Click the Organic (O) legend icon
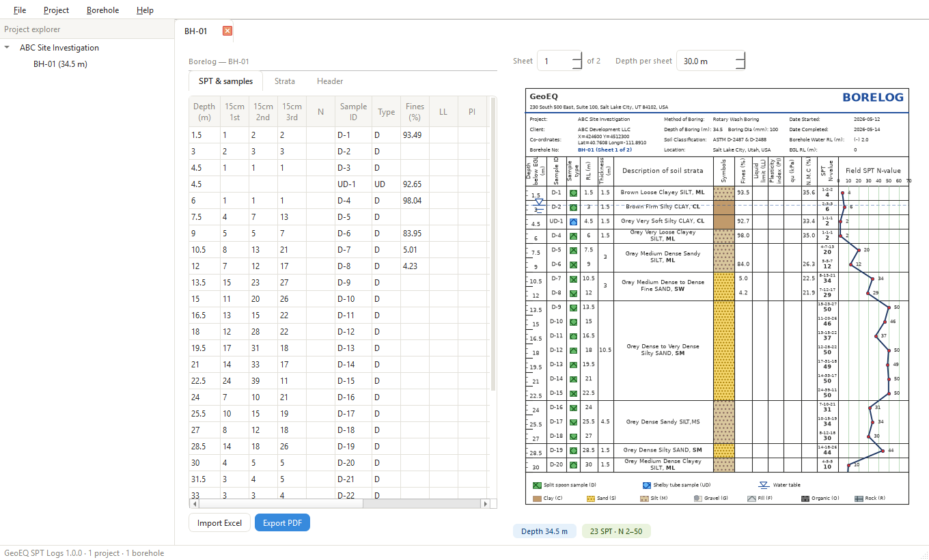This screenshot has width=929, height=560. 805,499
